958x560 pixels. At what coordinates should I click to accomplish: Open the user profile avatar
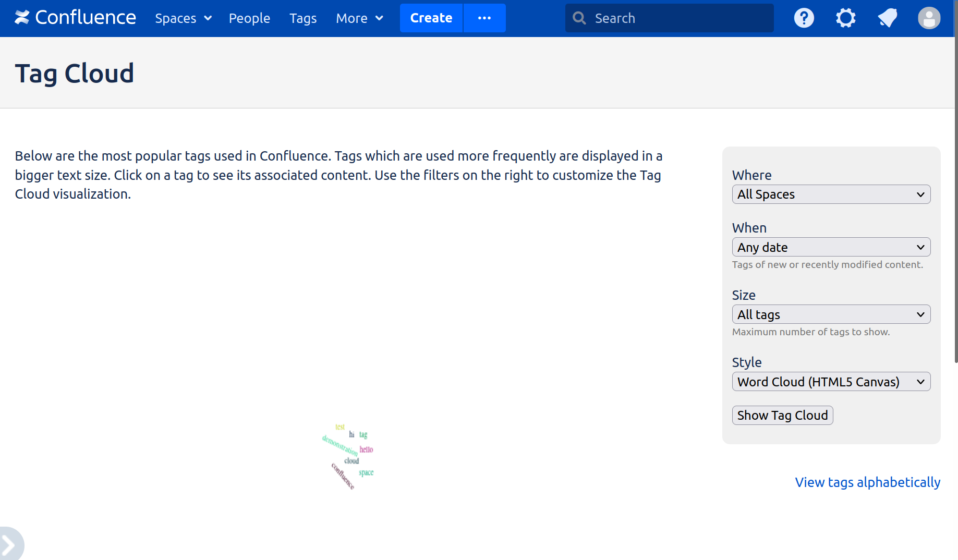click(x=929, y=17)
